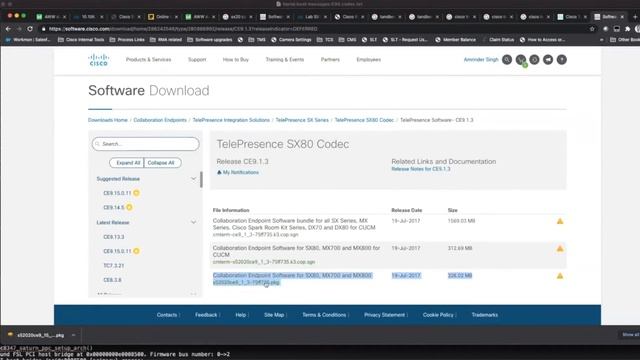Go back with the browser back arrow
This screenshot has width=640, height=360.
[x=8, y=29]
